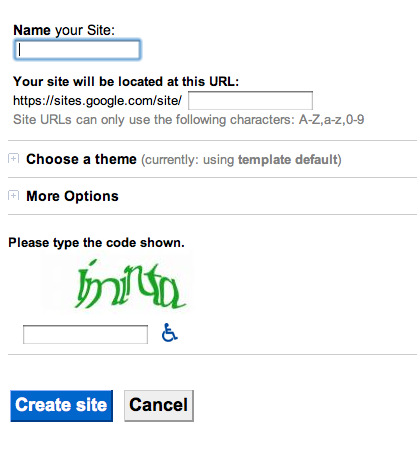Focus the Name your Site field

click(77, 50)
